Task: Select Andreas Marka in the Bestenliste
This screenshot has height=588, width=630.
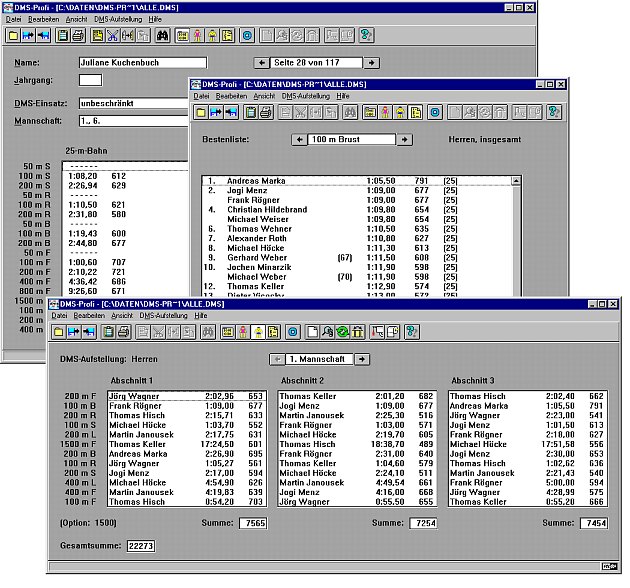Action: 356,181
